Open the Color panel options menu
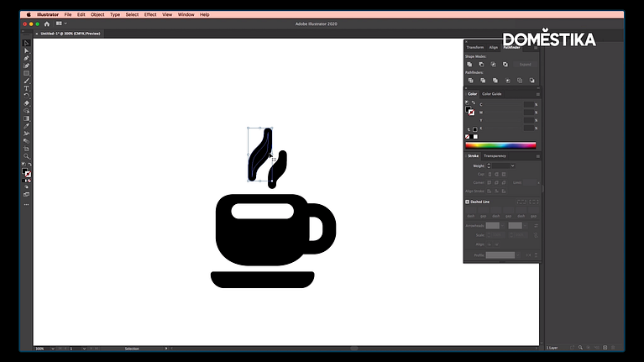644x362 pixels. tap(537, 94)
